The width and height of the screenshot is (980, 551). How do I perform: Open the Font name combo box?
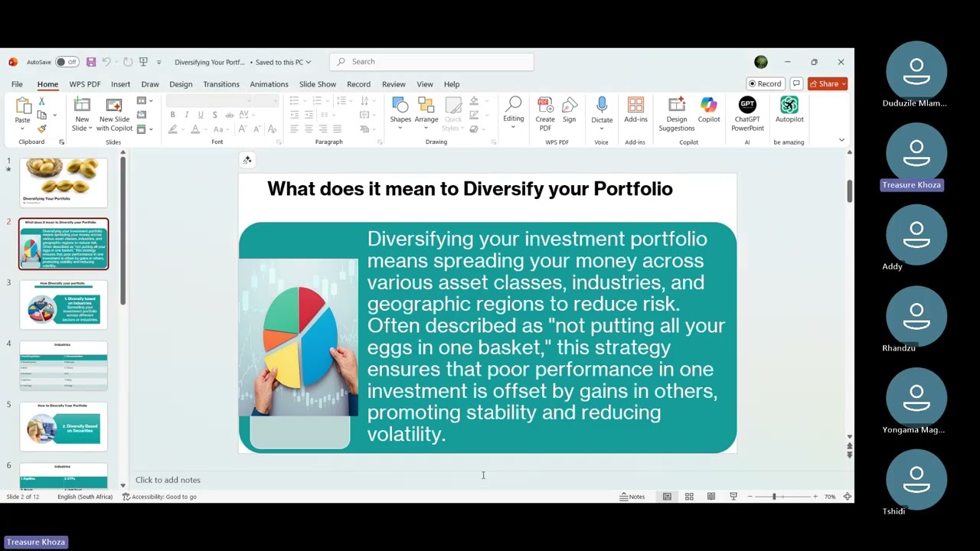(x=209, y=101)
